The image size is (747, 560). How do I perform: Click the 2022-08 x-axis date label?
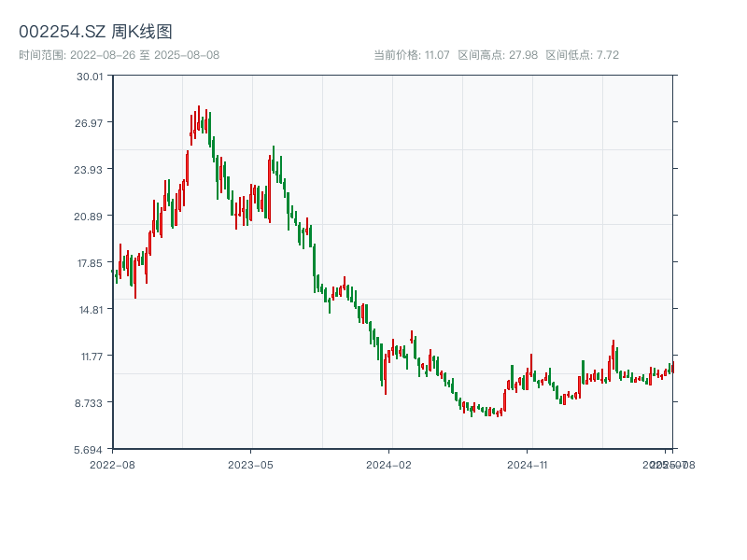(x=112, y=464)
